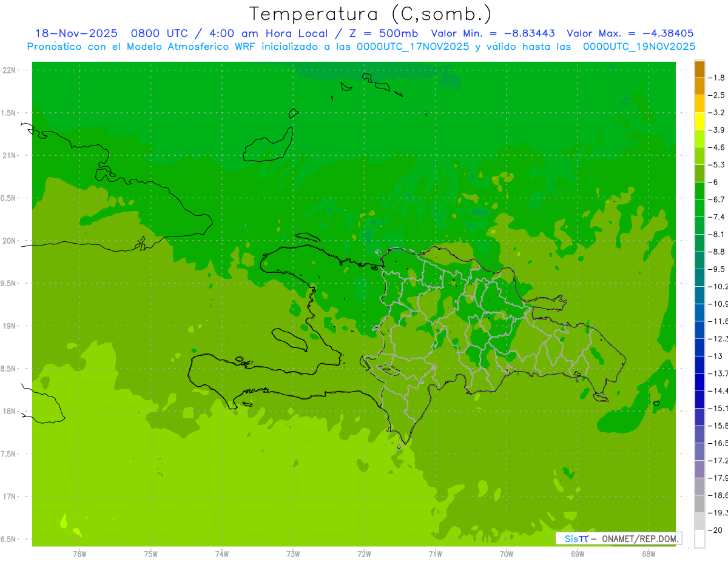728x562 pixels.
Task: Pick the dark blue swatch between -13.7 and -14.4
Action: [x=699, y=382]
